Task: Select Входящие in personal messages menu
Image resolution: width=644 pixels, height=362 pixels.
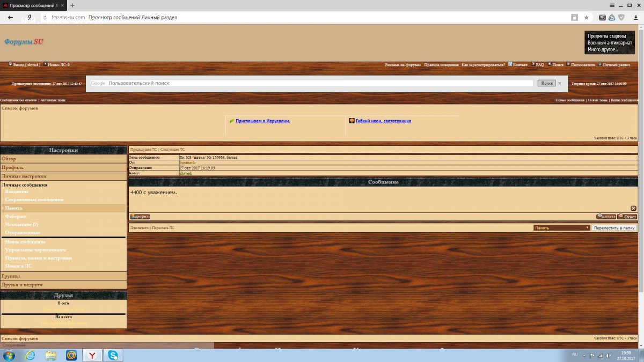Action: coord(17,191)
